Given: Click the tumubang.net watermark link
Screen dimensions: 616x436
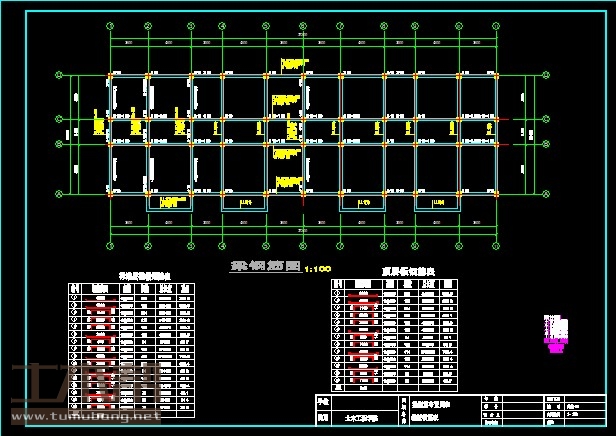Looking at the screenshot, I should pyautogui.click(x=84, y=416).
